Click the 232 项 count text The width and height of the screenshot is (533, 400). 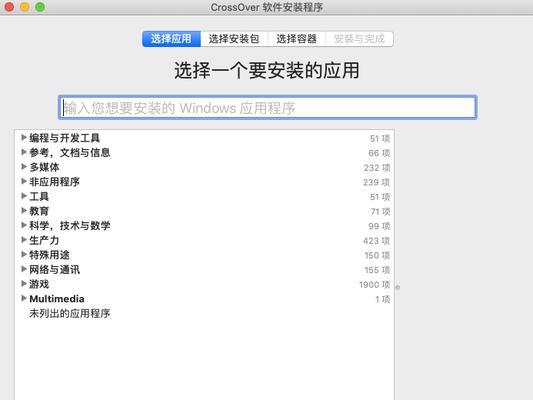pos(377,168)
